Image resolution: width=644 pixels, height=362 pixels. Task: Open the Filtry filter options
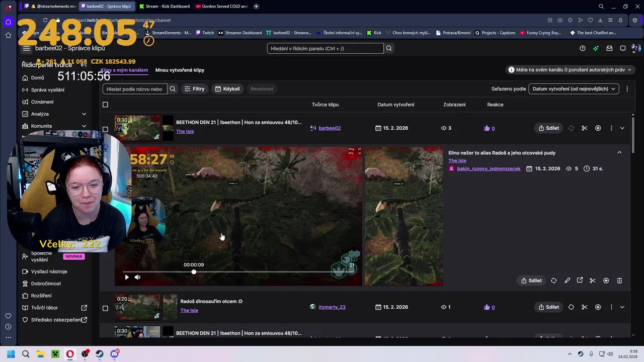point(194,89)
